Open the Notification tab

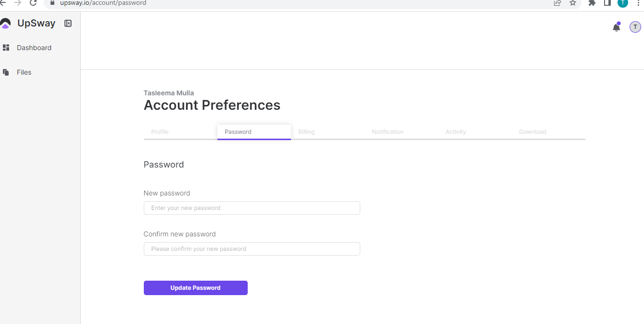coord(387,132)
